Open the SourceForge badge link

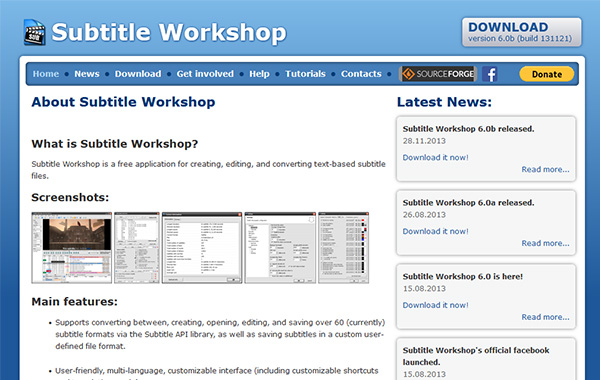pyautogui.click(x=438, y=74)
